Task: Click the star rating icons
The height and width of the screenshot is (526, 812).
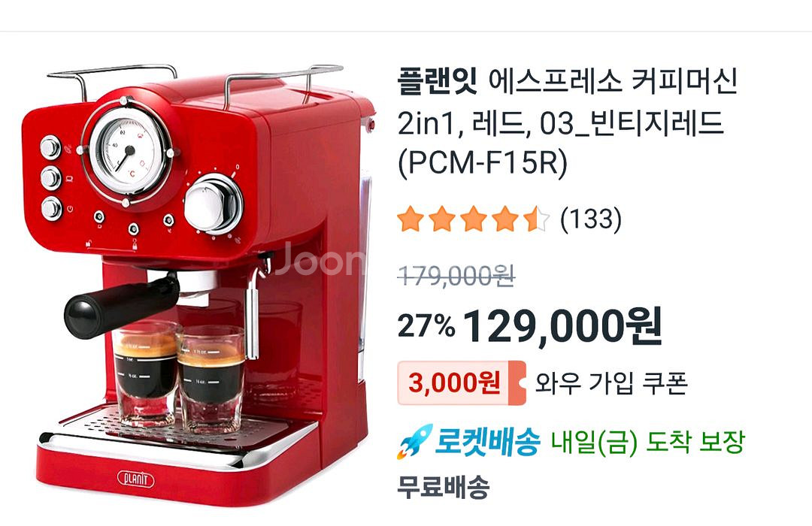Action: tap(474, 219)
